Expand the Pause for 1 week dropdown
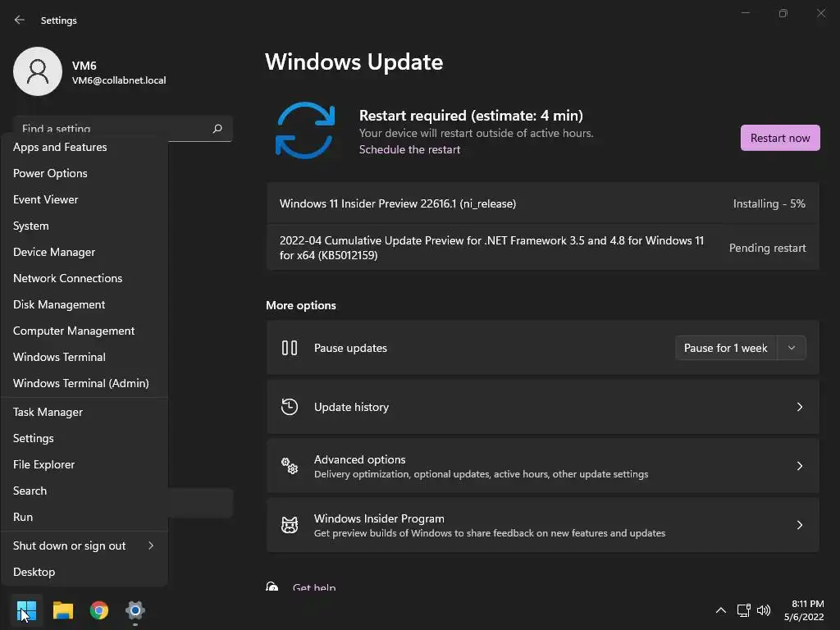 pyautogui.click(x=792, y=348)
